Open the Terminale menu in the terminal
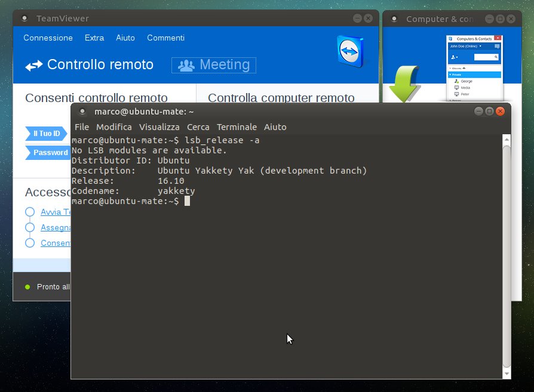The width and height of the screenshot is (534, 392). [237, 127]
